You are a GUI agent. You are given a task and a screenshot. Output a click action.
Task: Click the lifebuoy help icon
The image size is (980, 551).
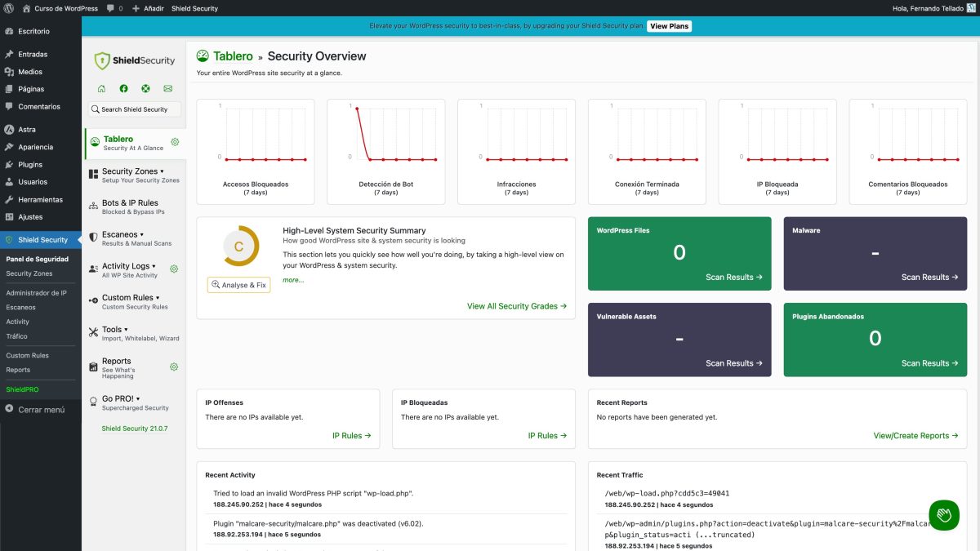pyautogui.click(x=145, y=88)
